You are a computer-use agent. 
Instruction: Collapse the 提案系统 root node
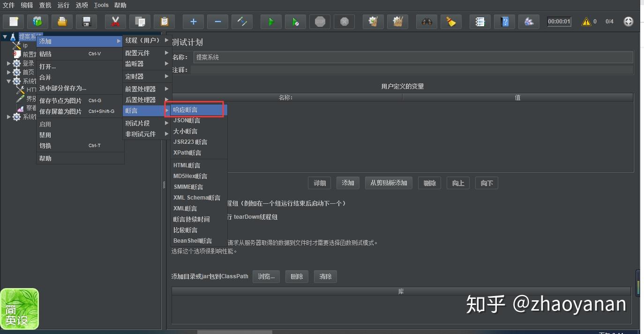click(5, 36)
